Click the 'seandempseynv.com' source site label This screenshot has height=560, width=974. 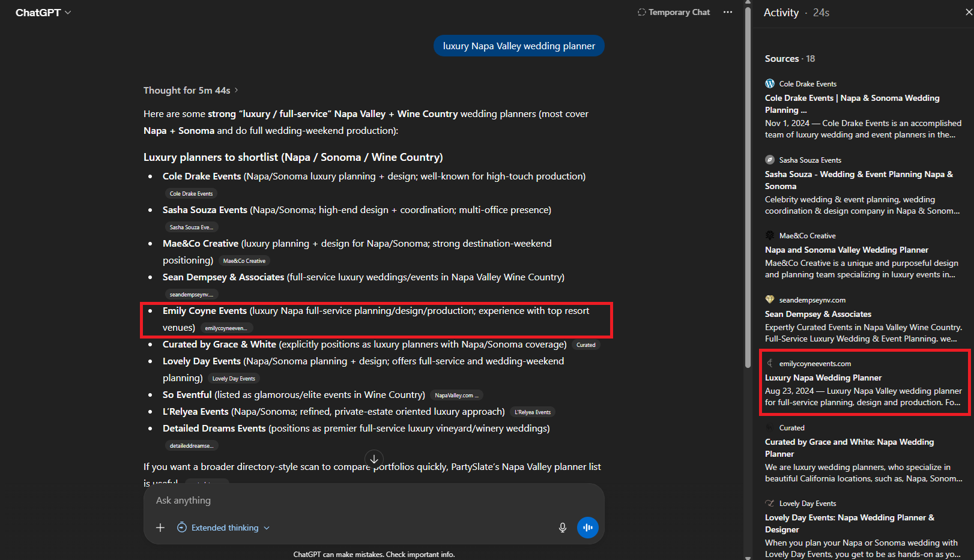[x=812, y=300]
